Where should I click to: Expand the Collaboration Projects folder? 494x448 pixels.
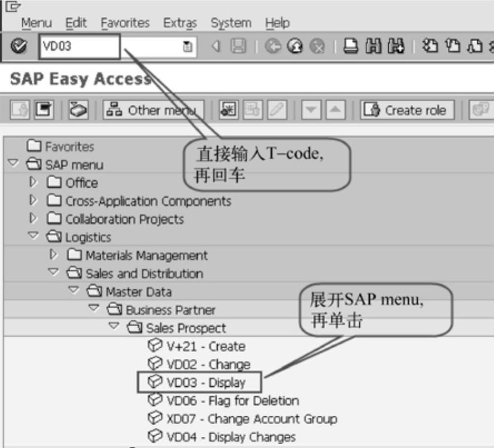click(x=33, y=218)
